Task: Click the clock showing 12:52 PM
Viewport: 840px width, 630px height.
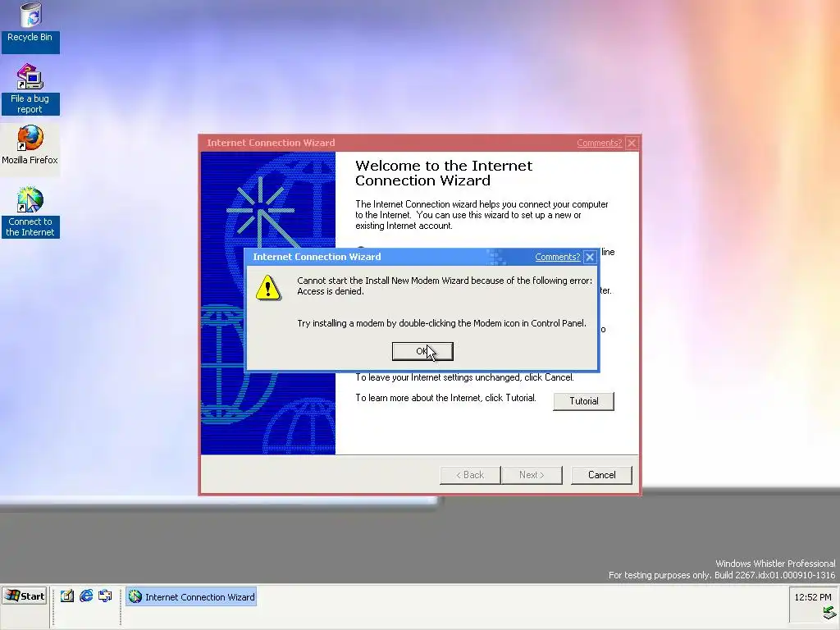Action: (x=812, y=597)
